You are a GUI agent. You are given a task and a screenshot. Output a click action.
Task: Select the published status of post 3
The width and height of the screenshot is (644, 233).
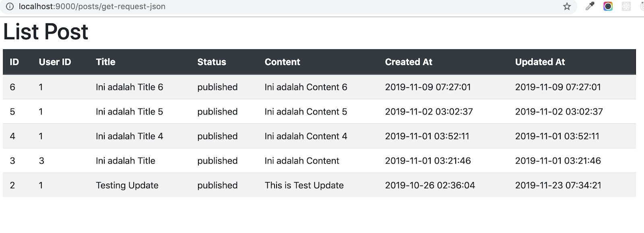(217, 160)
